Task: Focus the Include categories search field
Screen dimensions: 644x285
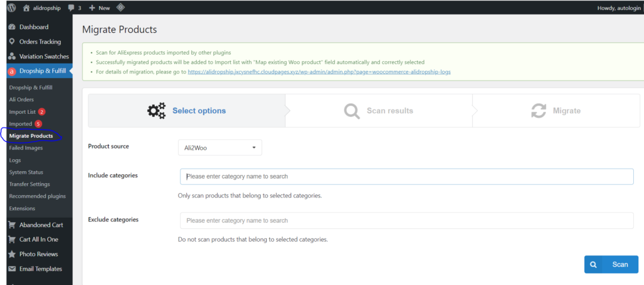Action: (407, 177)
